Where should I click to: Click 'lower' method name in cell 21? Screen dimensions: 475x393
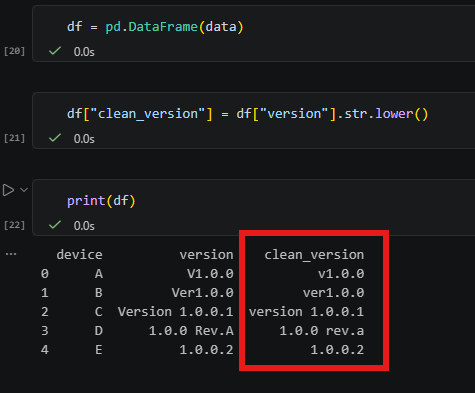(394, 114)
